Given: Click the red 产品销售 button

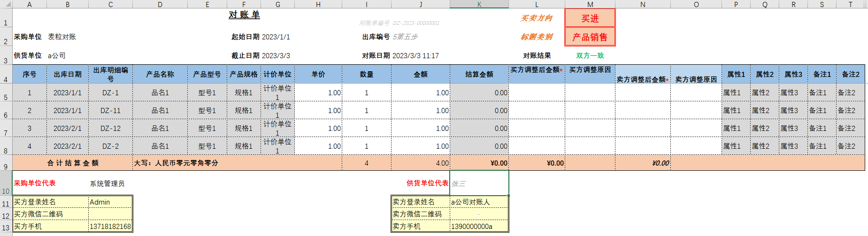Looking at the screenshot, I should [590, 37].
